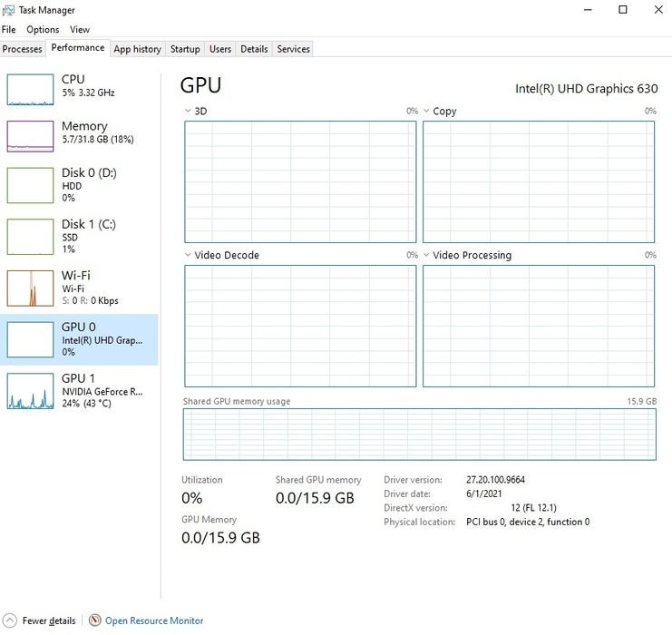Click driver version value 27.20.100.9664

[495, 479]
